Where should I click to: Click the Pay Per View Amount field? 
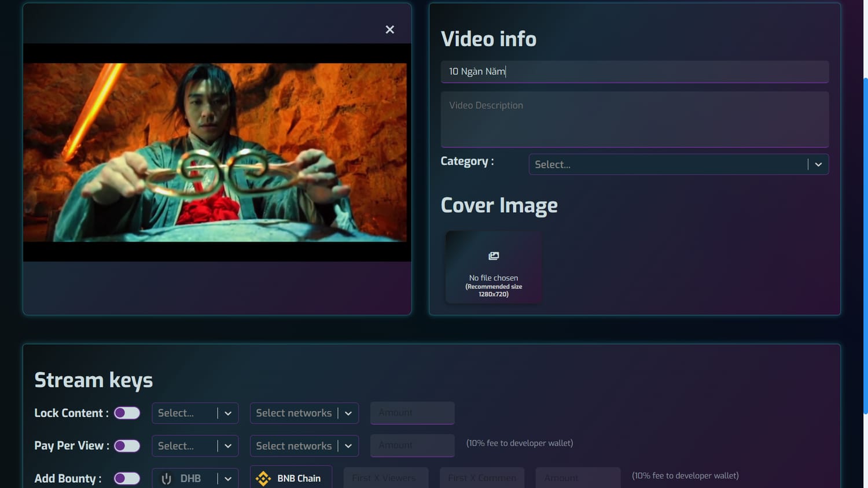point(413,445)
